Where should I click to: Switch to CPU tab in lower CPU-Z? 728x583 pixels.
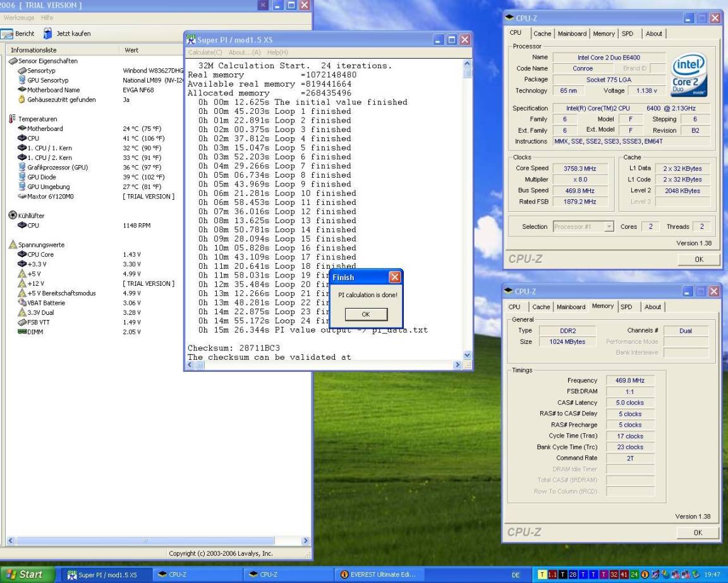coord(514,307)
